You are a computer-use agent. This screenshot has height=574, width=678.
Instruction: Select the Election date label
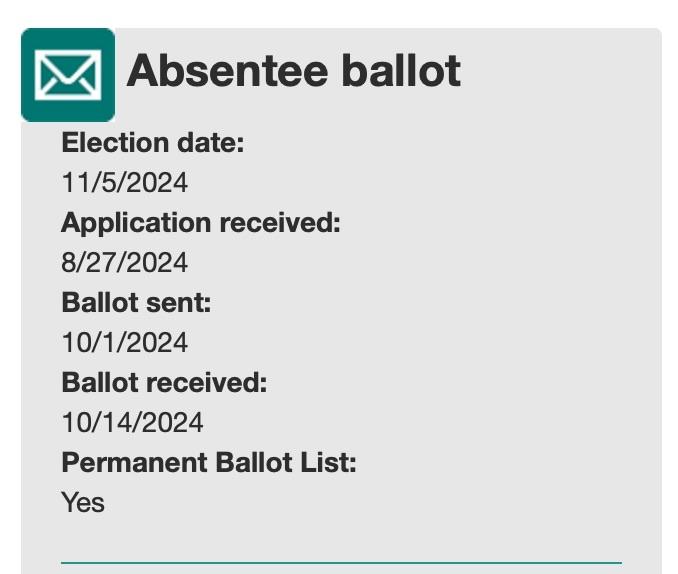(x=153, y=142)
